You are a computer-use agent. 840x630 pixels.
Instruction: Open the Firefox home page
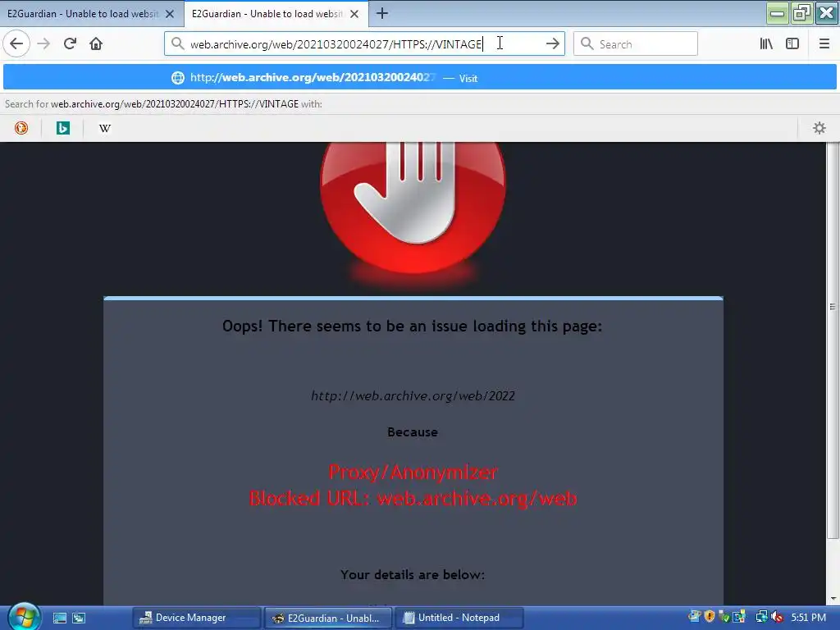96,43
